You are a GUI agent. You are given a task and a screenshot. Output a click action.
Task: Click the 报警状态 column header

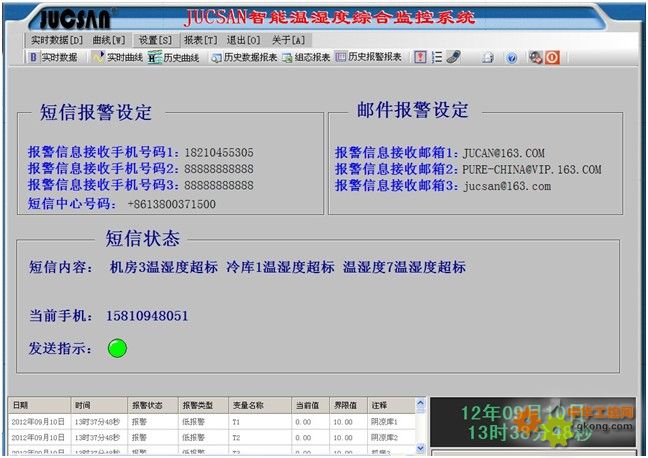coord(146,406)
